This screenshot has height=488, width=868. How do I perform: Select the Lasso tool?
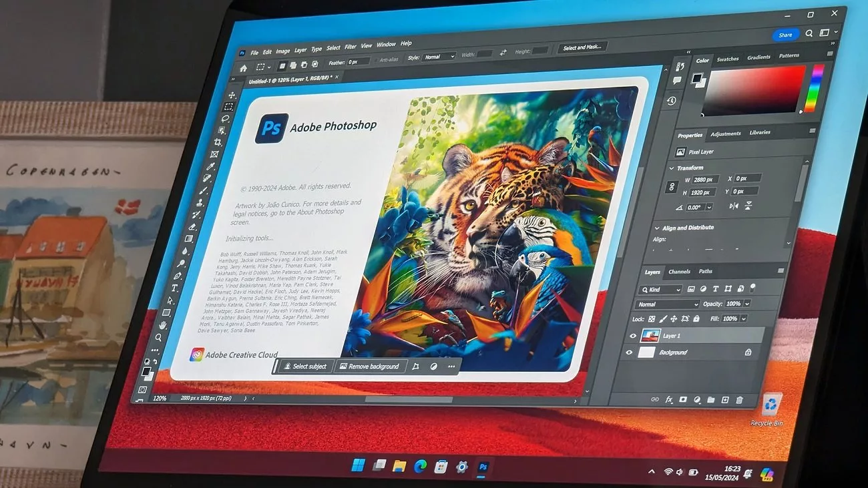(x=226, y=119)
